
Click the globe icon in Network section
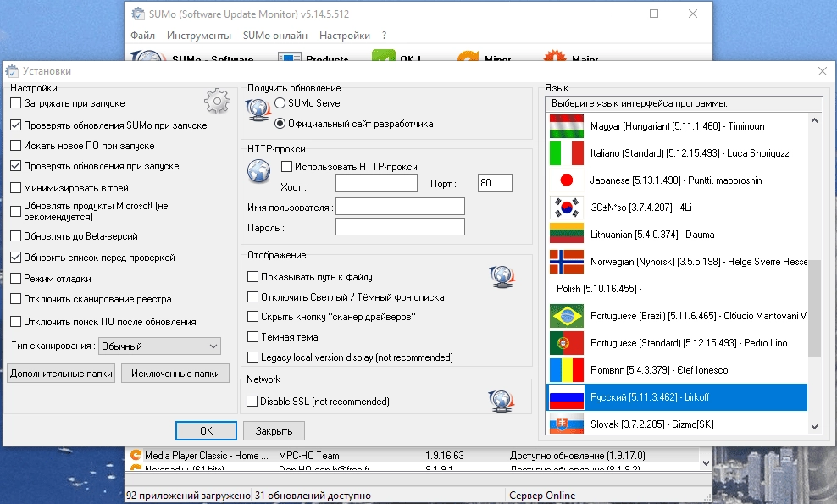(x=502, y=401)
